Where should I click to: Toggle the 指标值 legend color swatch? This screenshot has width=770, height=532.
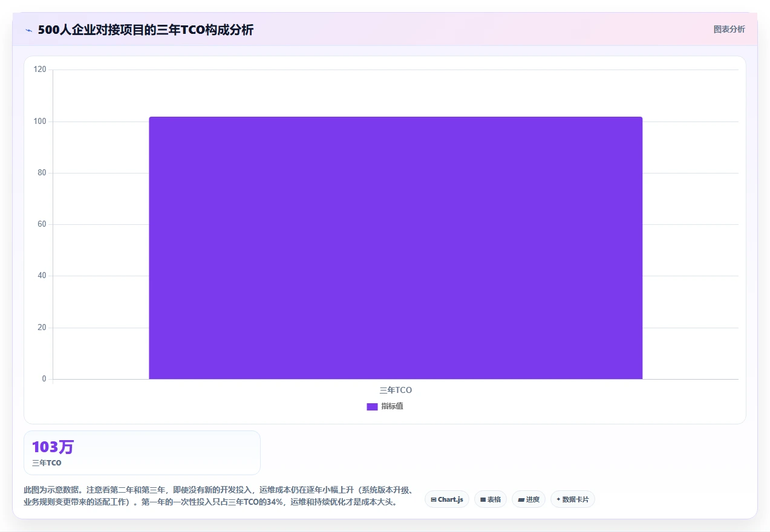pyautogui.click(x=372, y=407)
